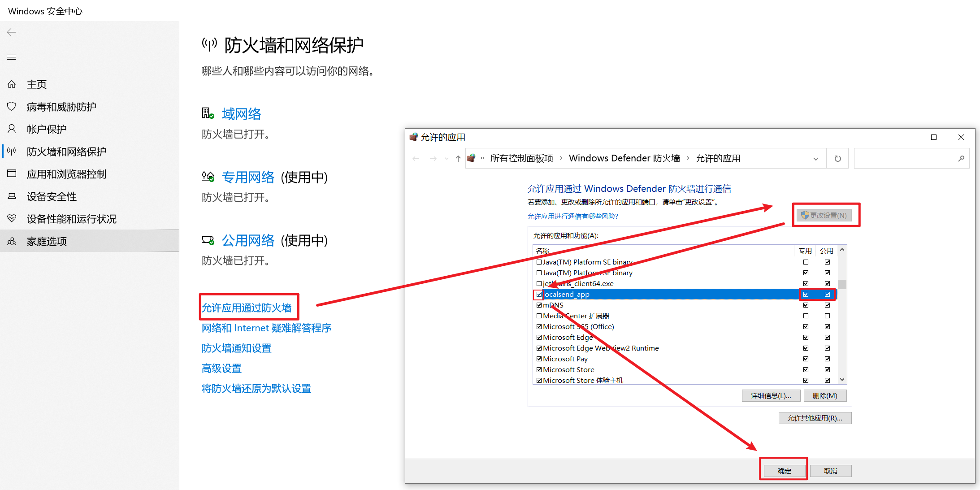The height and width of the screenshot is (490, 980).
Task: Click back arrow in the Allowed apps window
Action: pos(416,159)
